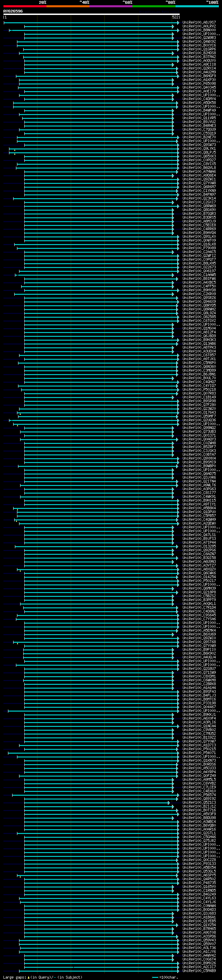The width and height of the screenshot is (222, 980).
Task: Select the UniRef100_C4WK91 label
Action: [x=199, y=496]
